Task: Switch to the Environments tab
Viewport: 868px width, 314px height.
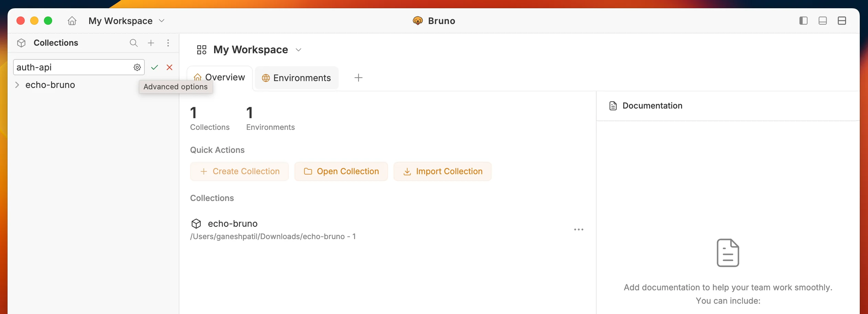Action: [x=297, y=78]
